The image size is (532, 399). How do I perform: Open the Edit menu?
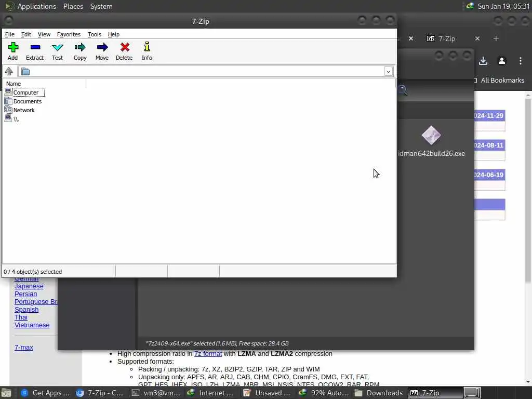tap(26, 34)
